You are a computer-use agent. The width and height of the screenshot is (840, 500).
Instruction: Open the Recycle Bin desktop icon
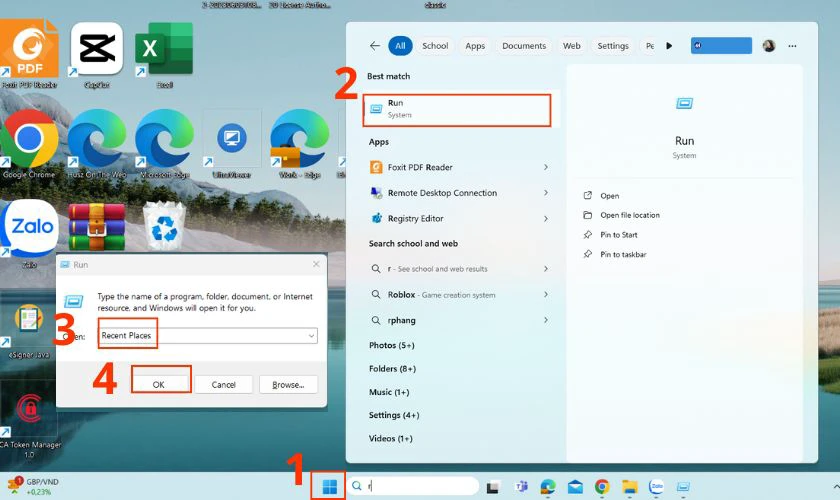point(164,226)
